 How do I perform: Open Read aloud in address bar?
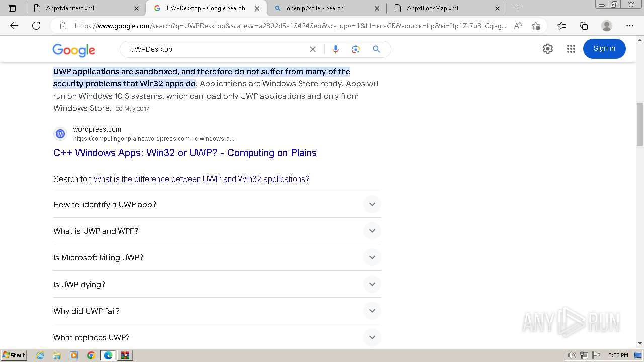[x=518, y=26]
